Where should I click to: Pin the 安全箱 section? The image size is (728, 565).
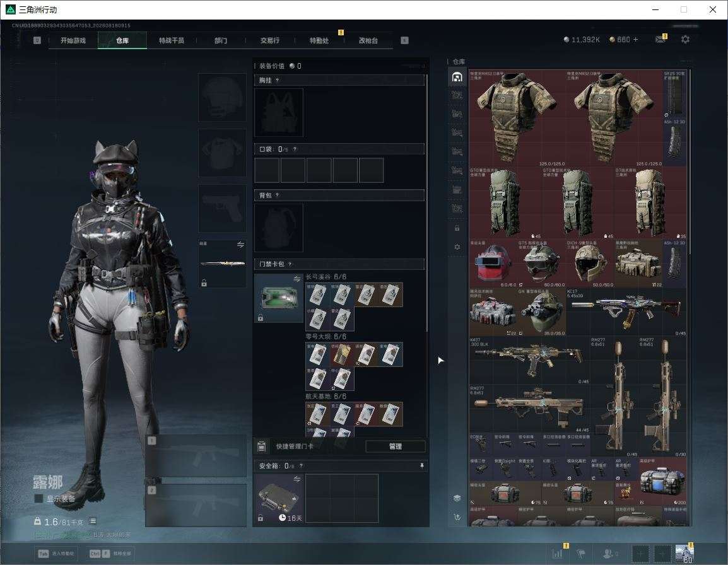coord(421,465)
